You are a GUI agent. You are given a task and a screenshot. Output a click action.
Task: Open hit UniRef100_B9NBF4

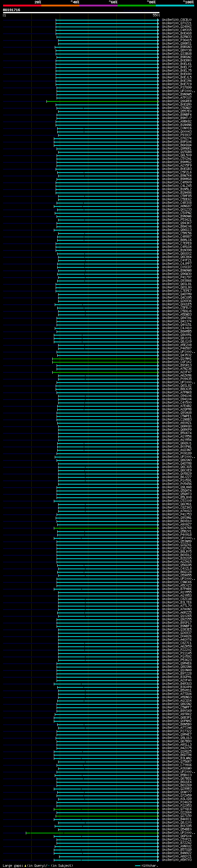coord(176,115)
